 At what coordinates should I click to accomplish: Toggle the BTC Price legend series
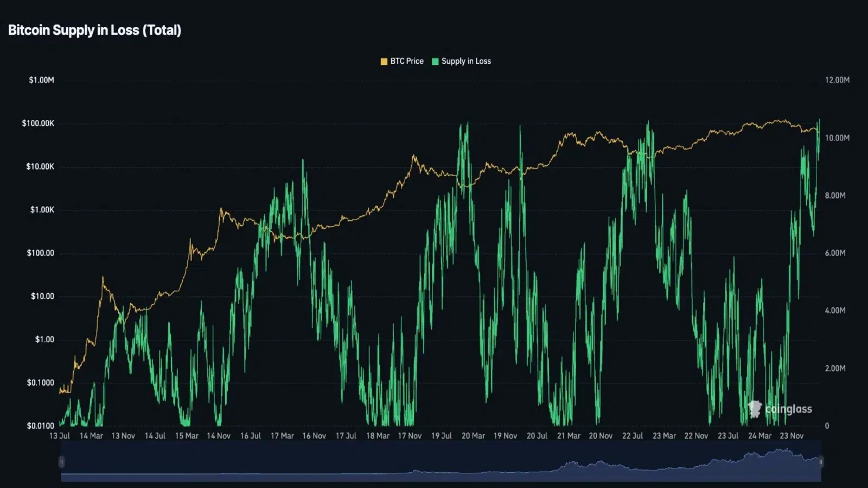click(x=402, y=61)
